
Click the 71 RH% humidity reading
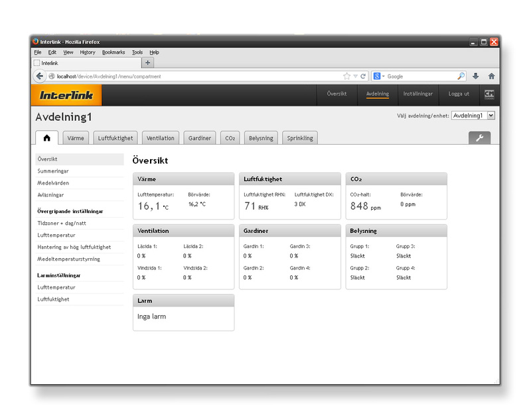point(256,206)
